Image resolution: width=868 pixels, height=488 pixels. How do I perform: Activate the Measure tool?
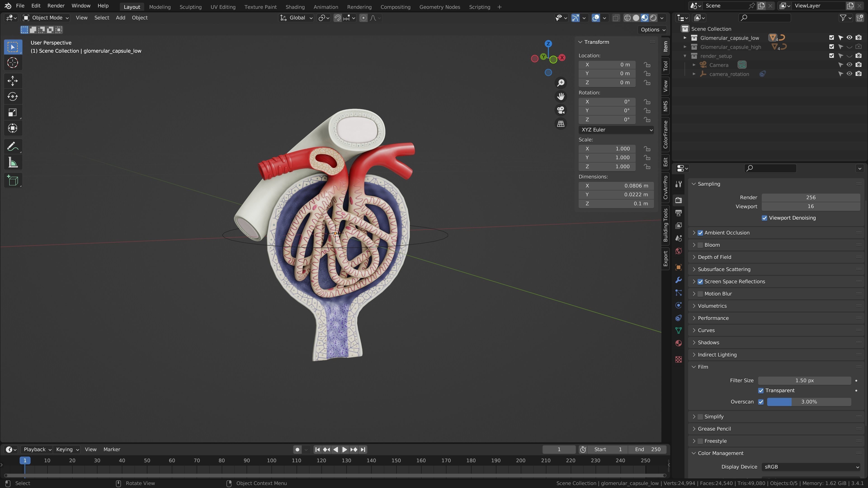[12, 163]
